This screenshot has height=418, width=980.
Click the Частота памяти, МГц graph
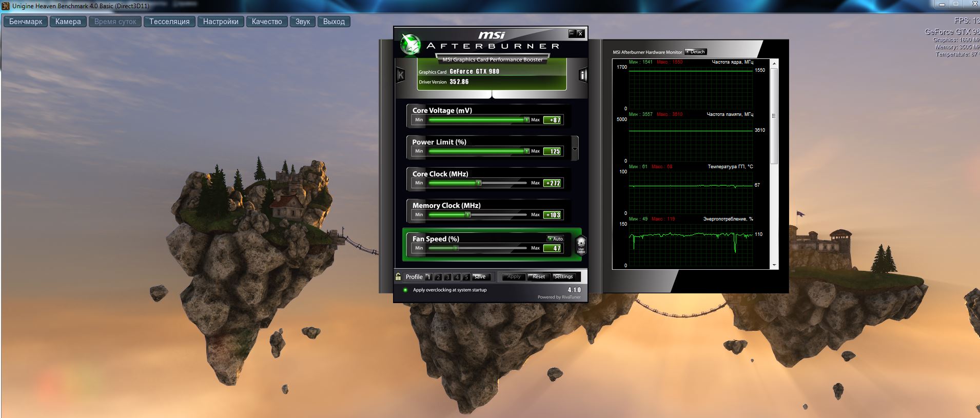[x=691, y=139]
